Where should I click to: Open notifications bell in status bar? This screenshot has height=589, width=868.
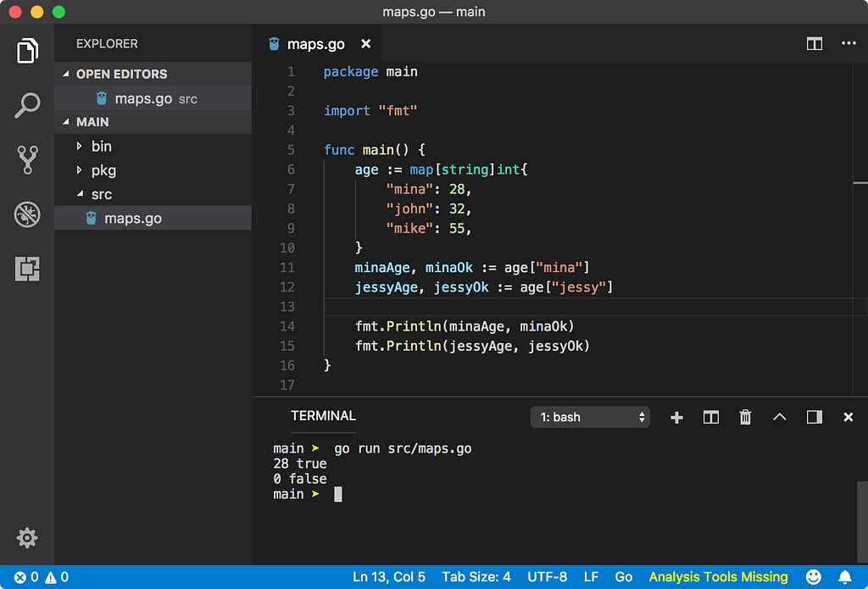[845, 577]
